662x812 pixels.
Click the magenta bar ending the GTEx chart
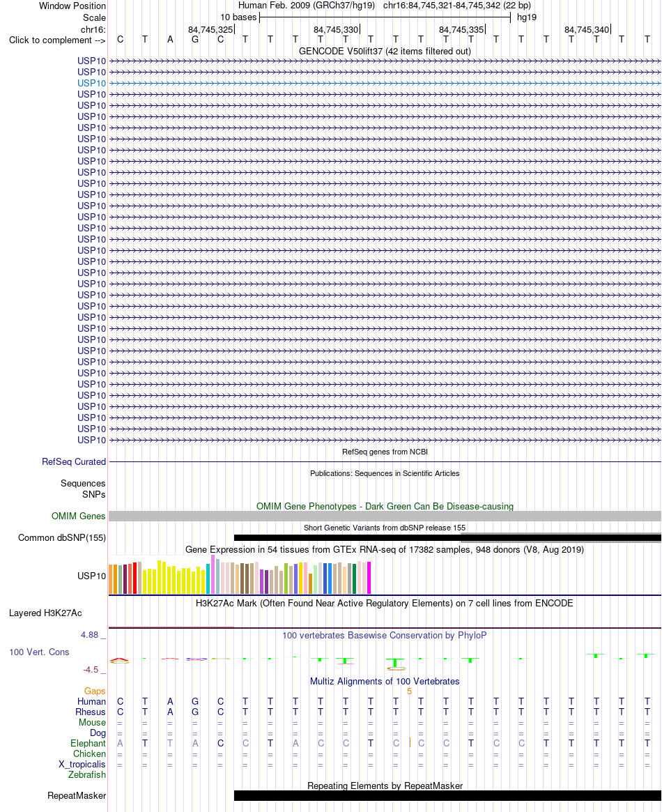[369, 578]
